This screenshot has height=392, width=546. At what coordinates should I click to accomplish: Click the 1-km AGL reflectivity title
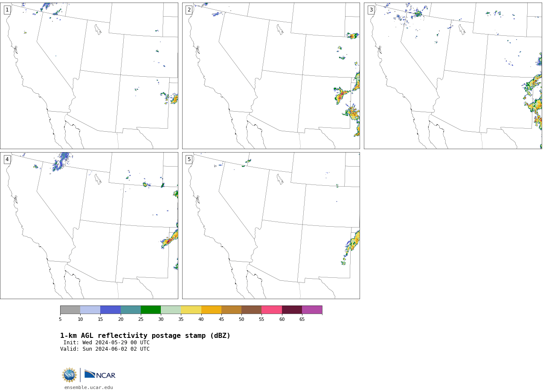pyautogui.click(x=145, y=336)
